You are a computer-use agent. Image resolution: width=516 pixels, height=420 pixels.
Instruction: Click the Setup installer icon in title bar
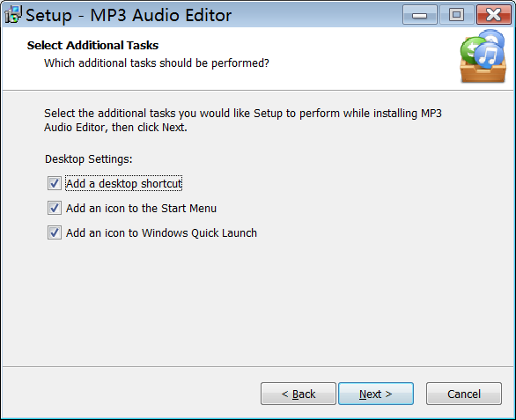(13, 15)
